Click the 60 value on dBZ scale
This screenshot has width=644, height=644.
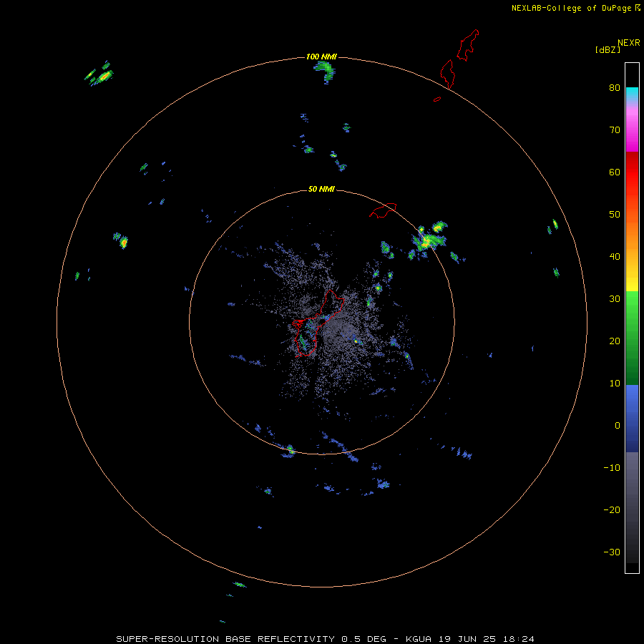click(x=615, y=172)
